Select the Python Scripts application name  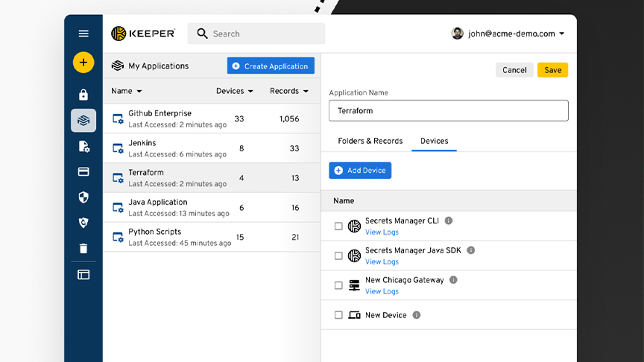tap(154, 232)
